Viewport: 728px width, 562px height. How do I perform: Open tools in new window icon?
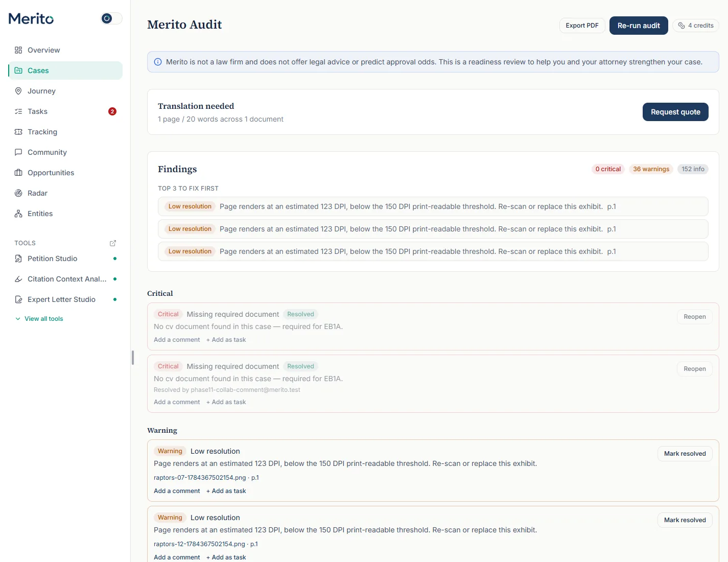pyautogui.click(x=113, y=243)
